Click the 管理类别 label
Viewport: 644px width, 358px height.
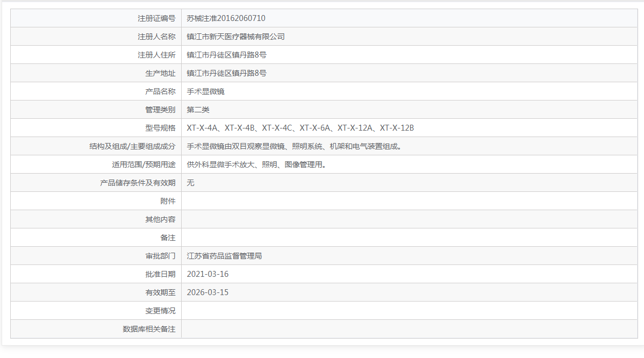click(x=160, y=110)
